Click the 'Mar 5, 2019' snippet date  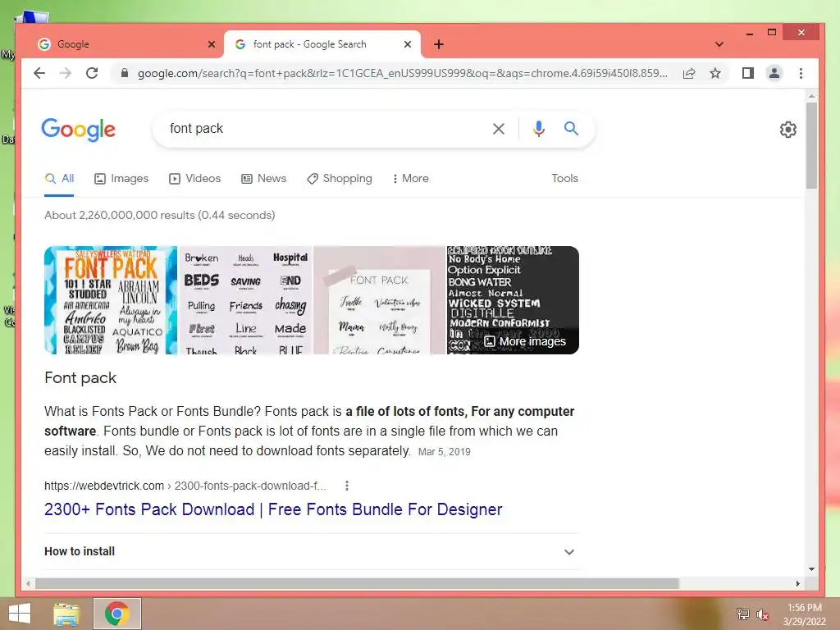coord(444,452)
